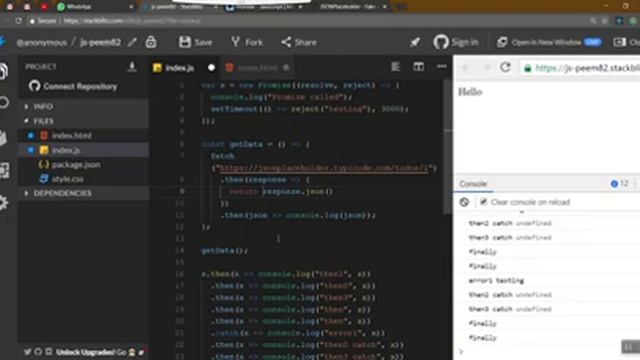
Task: Open index.html in file tree
Action: [x=83, y=136]
